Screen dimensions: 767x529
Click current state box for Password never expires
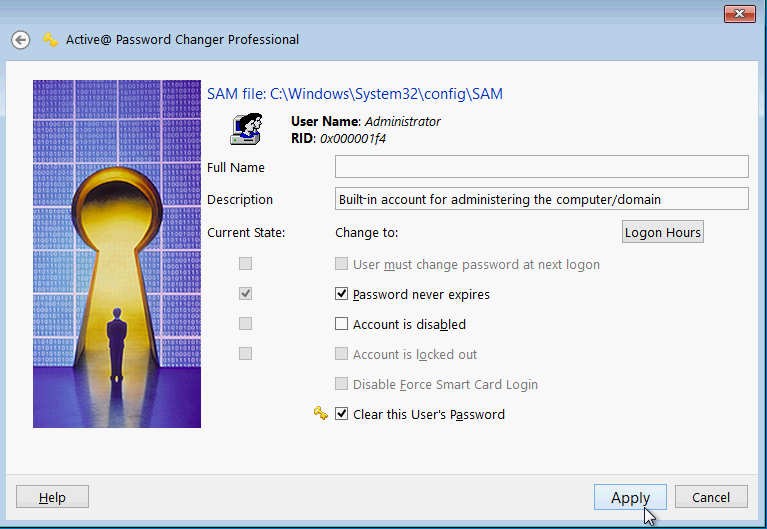coord(246,294)
